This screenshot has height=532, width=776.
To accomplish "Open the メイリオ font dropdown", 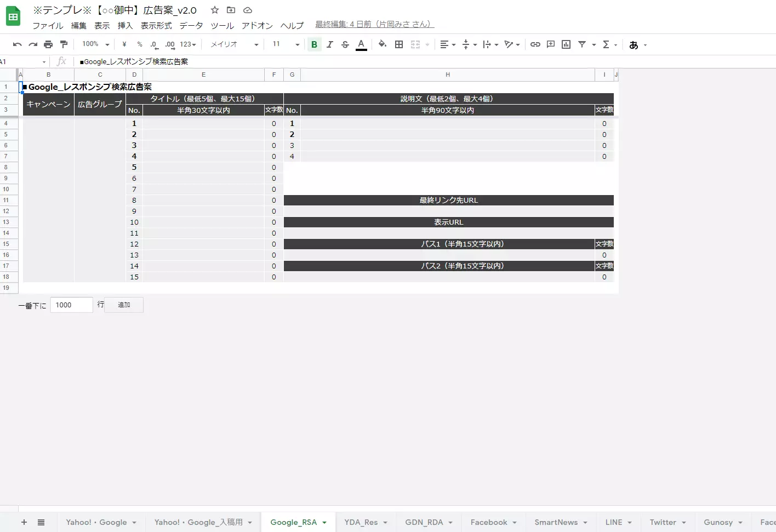I will [234, 44].
